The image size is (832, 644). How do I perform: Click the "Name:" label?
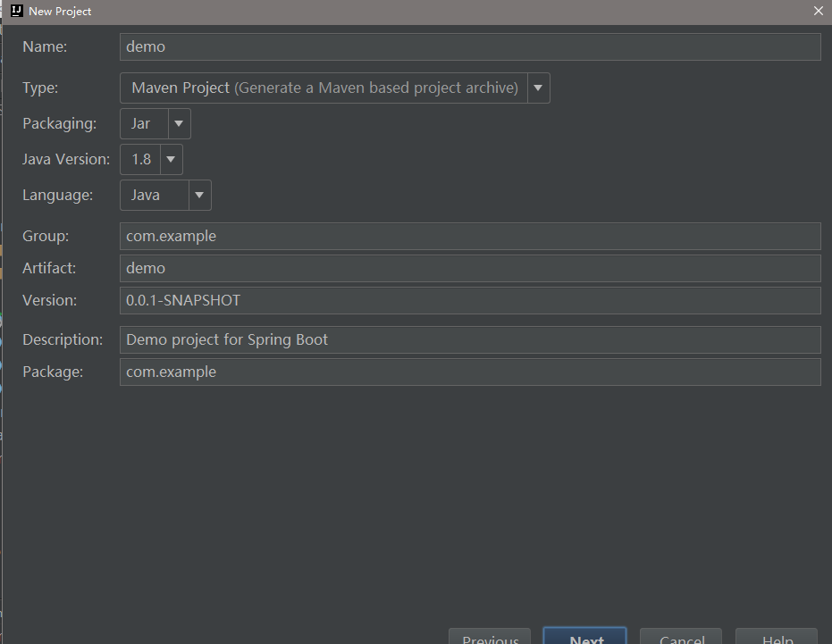(x=45, y=46)
